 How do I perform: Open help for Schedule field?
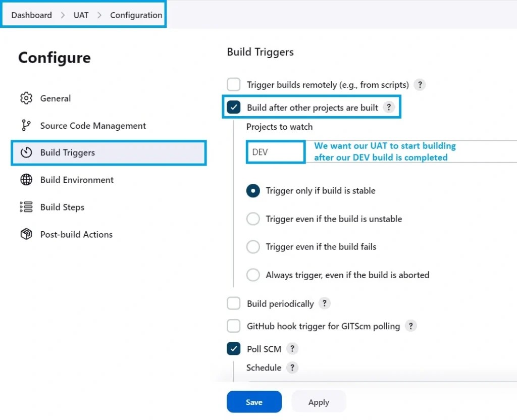coord(292,367)
